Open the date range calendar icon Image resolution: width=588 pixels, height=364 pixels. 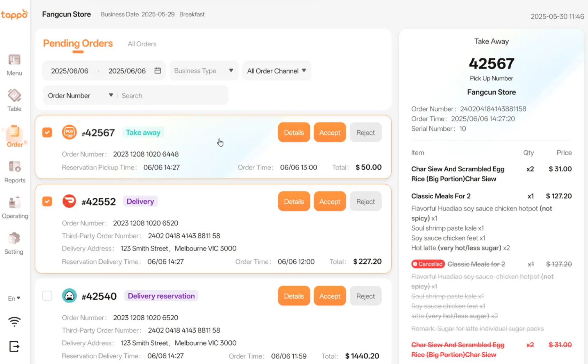157,71
